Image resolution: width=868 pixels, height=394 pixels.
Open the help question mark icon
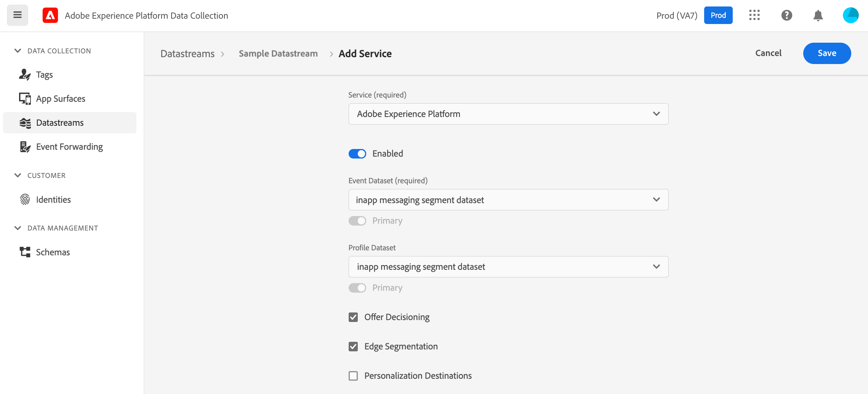pyautogui.click(x=786, y=15)
